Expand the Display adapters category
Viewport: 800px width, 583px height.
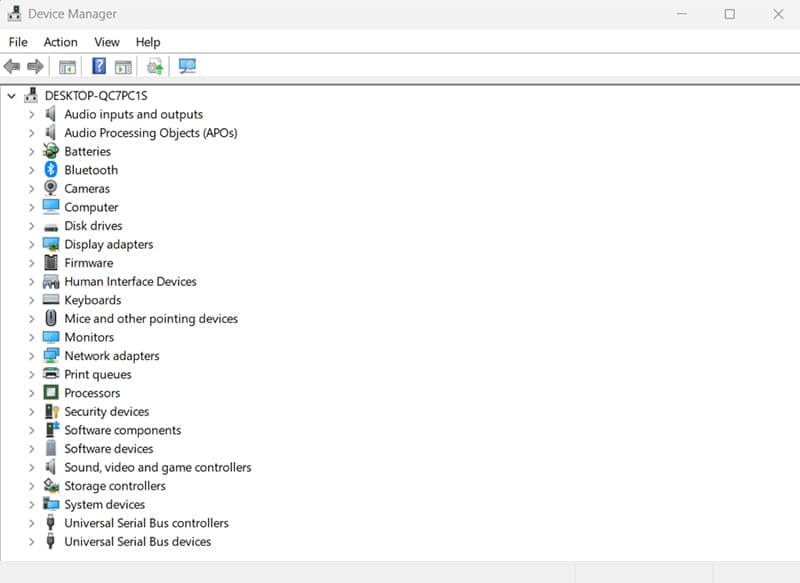click(33, 244)
